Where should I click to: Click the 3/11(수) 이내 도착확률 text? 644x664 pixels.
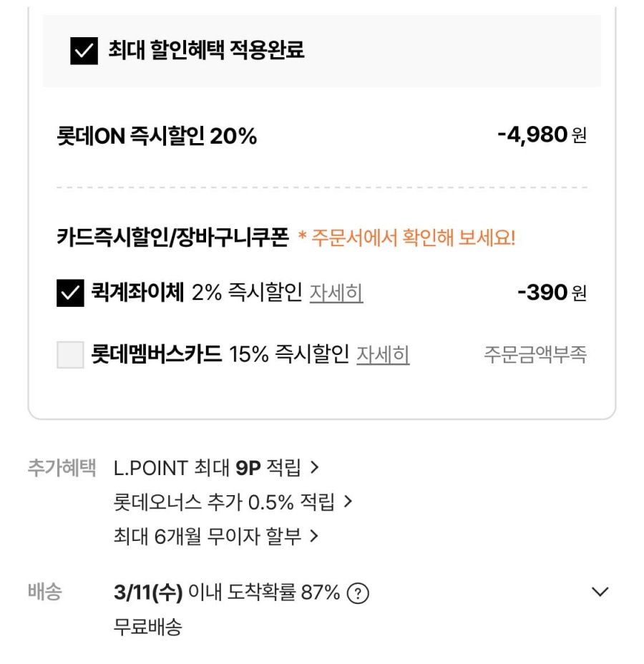226,592
